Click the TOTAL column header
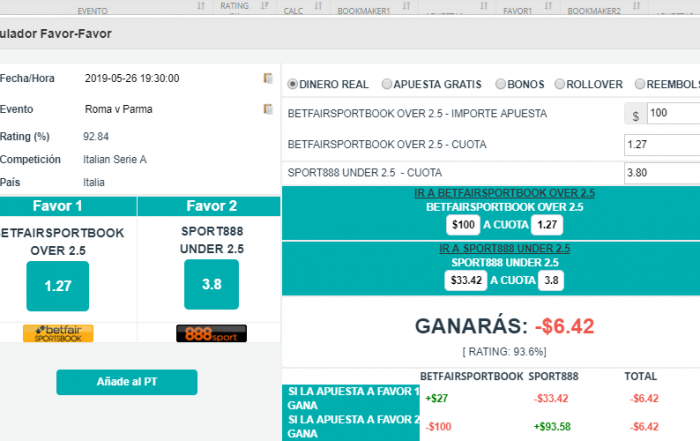 click(640, 376)
